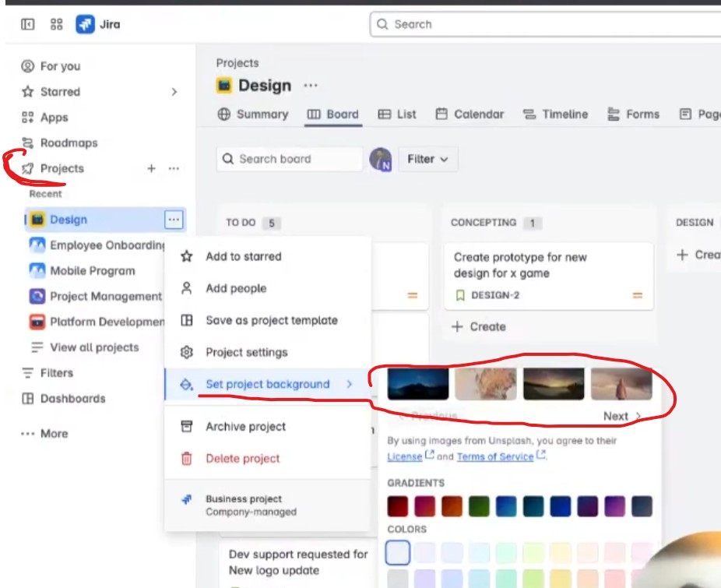Click the user avatar on board
This screenshot has width=721, height=588.
point(380,159)
